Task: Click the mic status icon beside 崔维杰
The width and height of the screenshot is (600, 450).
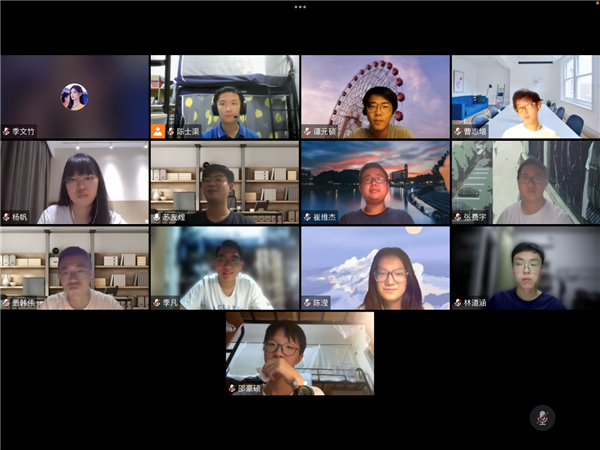Action: coord(308,217)
